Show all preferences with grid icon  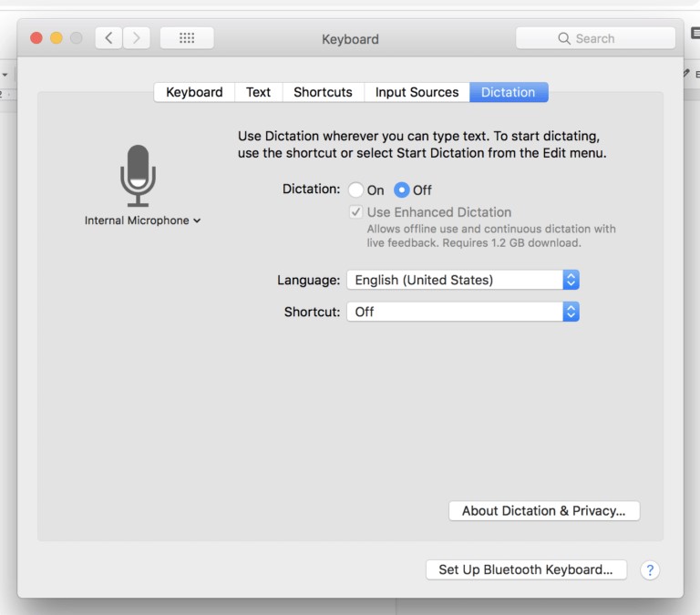[187, 38]
